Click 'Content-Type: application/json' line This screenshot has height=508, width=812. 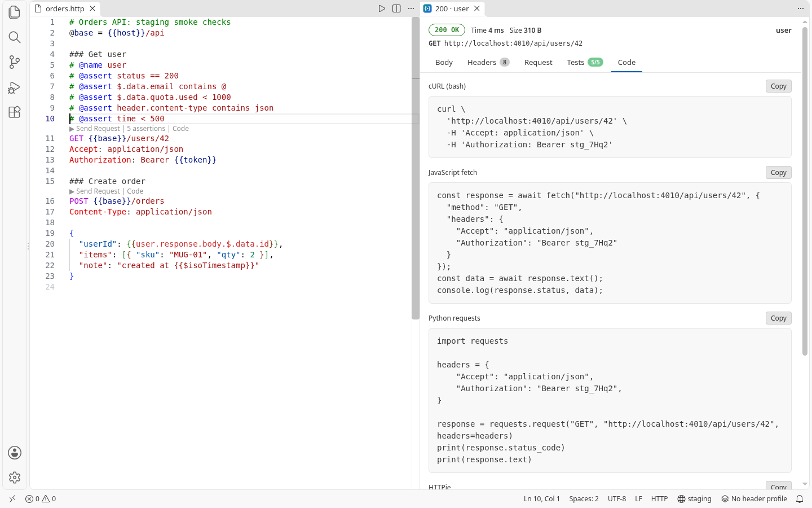click(x=140, y=212)
